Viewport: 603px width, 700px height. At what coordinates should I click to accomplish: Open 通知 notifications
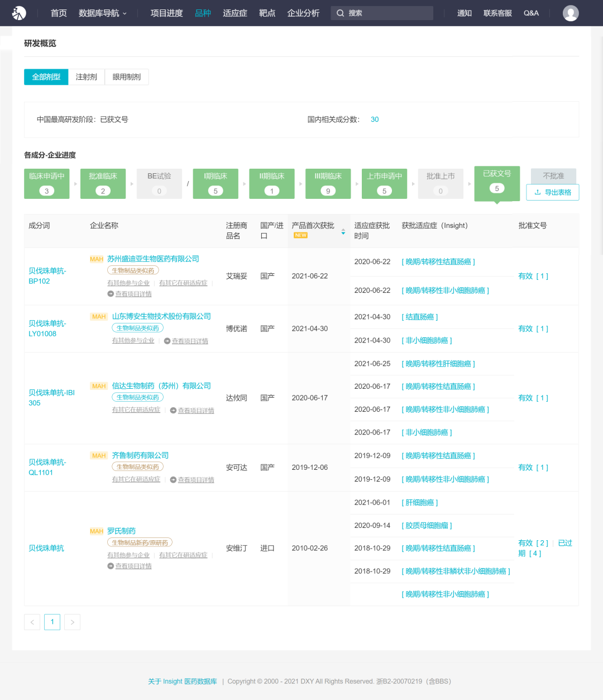pos(465,13)
